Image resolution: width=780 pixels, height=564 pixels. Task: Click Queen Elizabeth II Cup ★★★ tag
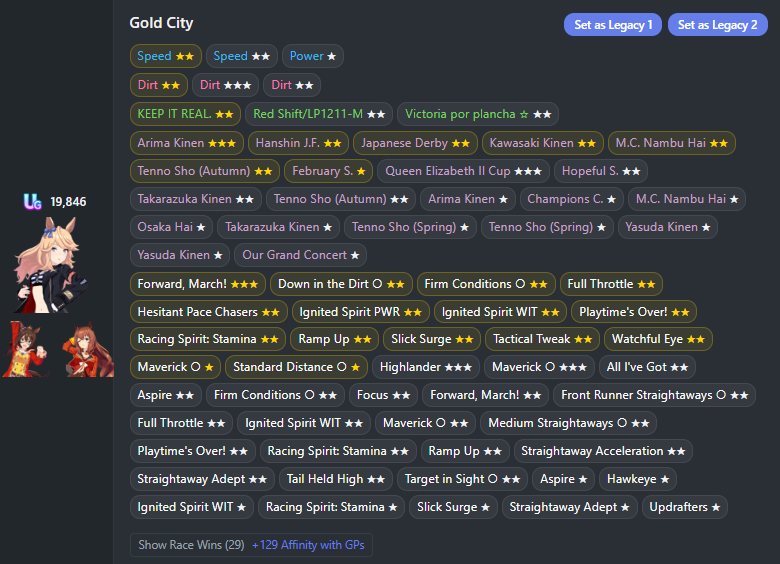click(x=463, y=171)
